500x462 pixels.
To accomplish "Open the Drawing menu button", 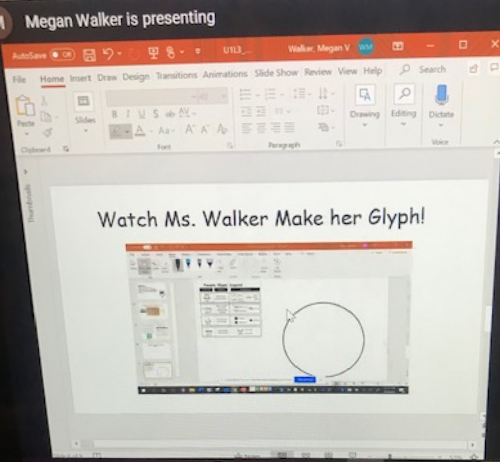I will coord(364,105).
